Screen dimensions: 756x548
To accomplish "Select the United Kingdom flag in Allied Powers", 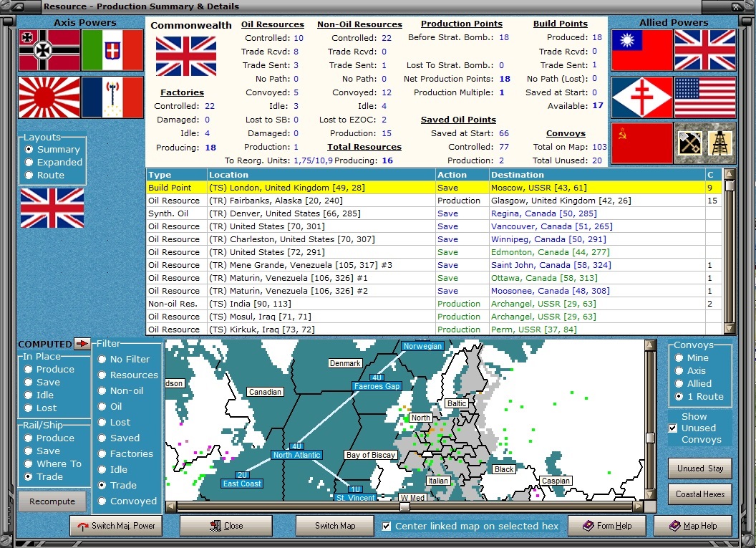I will (705, 50).
